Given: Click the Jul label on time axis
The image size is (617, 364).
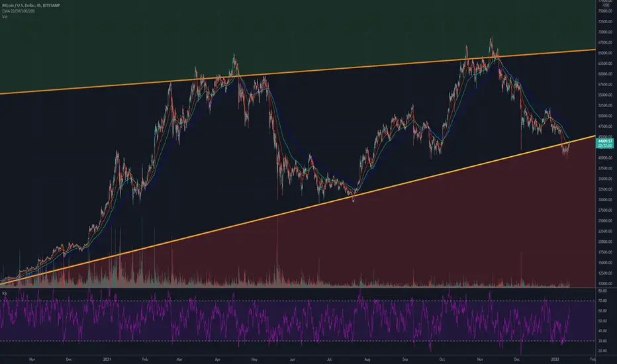Looking at the screenshot, I should click(330, 359).
